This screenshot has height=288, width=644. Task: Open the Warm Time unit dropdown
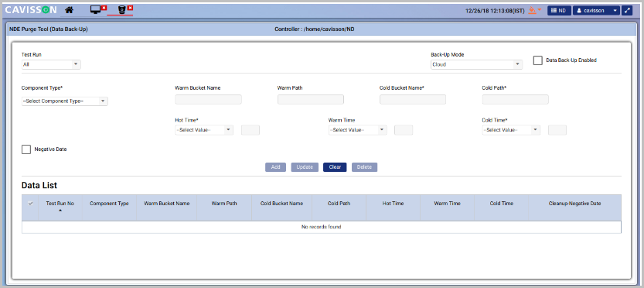pos(357,130)
